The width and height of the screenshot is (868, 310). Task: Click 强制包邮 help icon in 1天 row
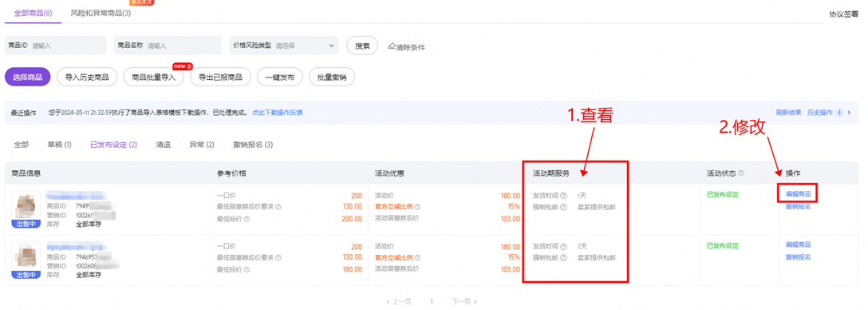click(563, 207)
